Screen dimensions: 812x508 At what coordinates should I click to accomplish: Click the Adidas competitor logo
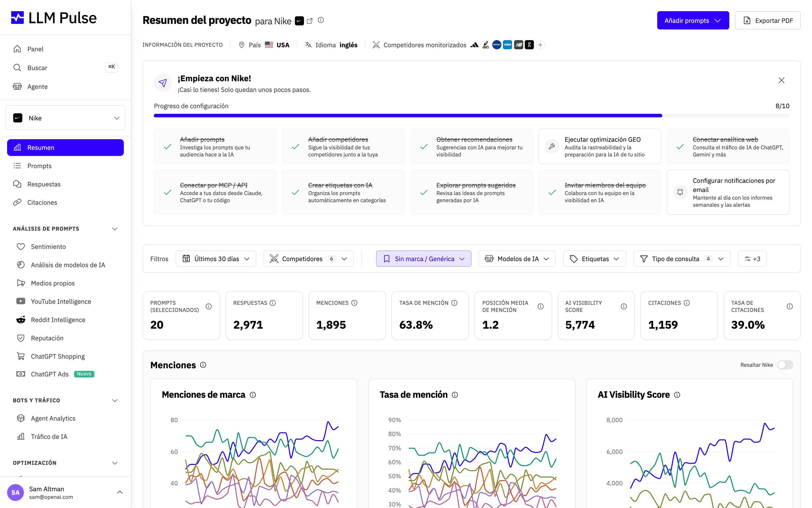(474, 45)
